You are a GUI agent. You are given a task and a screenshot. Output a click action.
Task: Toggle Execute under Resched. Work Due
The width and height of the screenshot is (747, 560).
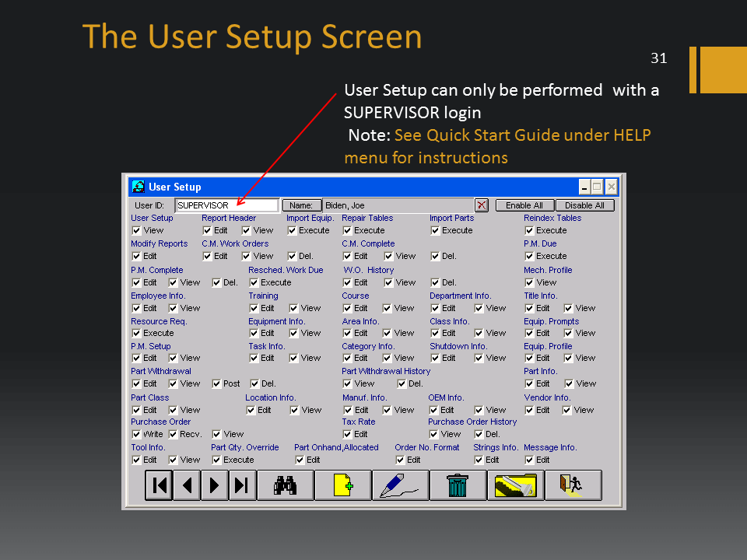tap(254, 282)
